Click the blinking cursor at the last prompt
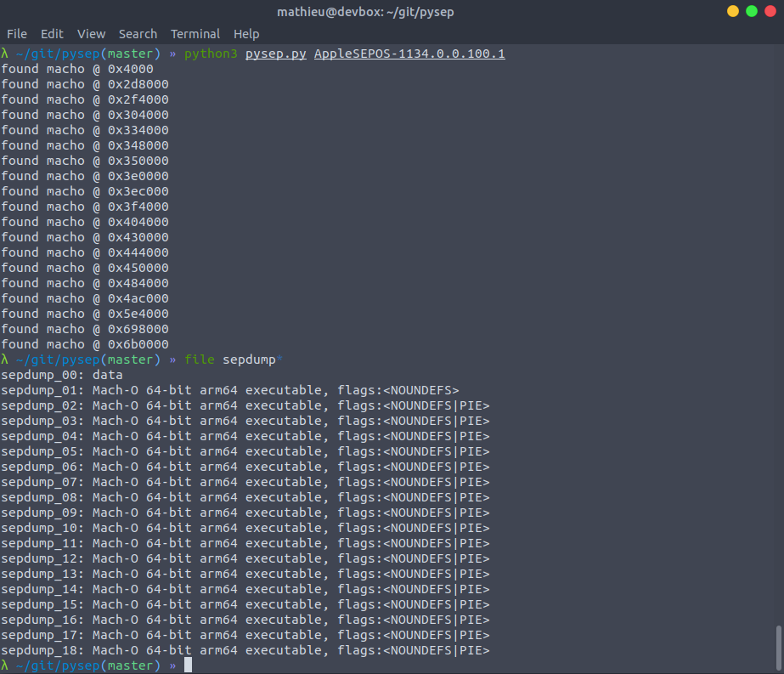The image size is (784, 674). click(x=188, y=666)
